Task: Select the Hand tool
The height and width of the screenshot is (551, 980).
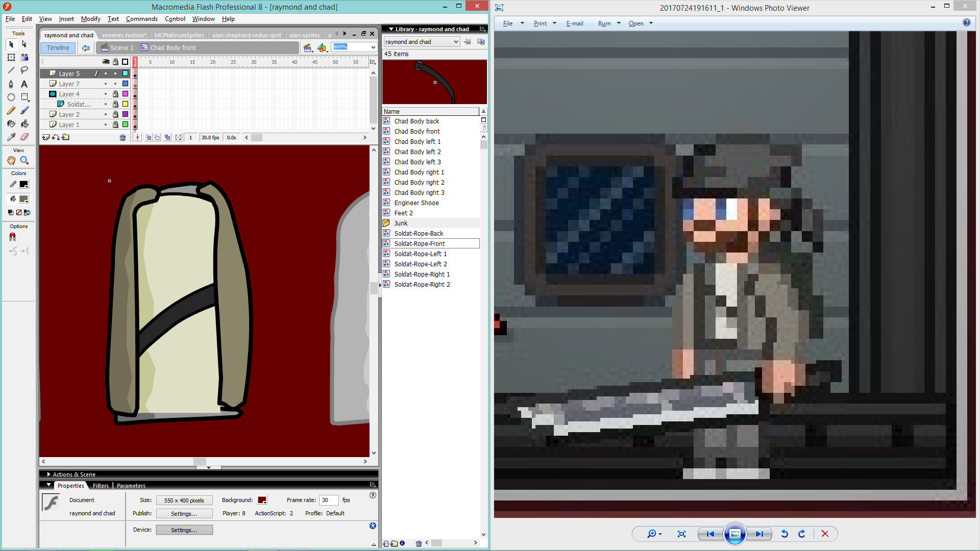Action: (x=11, y=161)
